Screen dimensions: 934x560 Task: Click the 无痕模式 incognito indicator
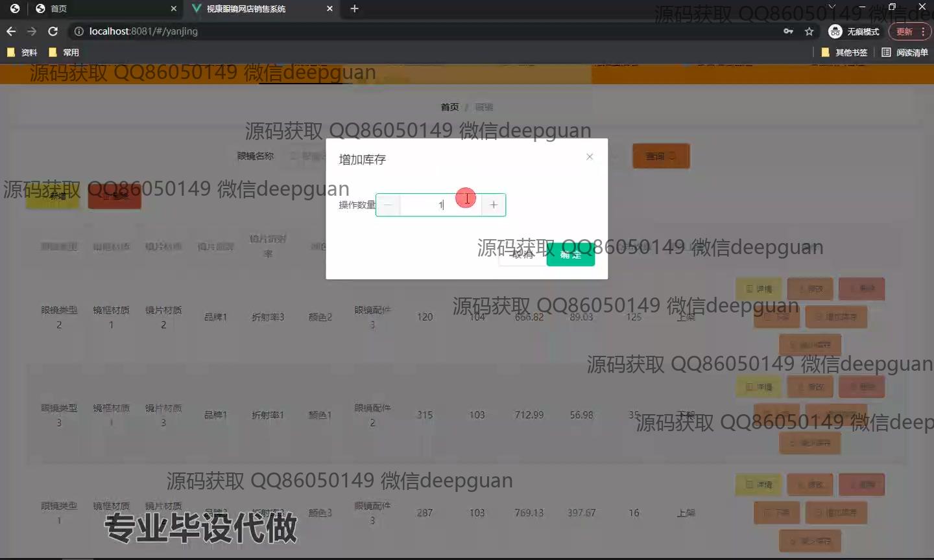coord(854,31)
